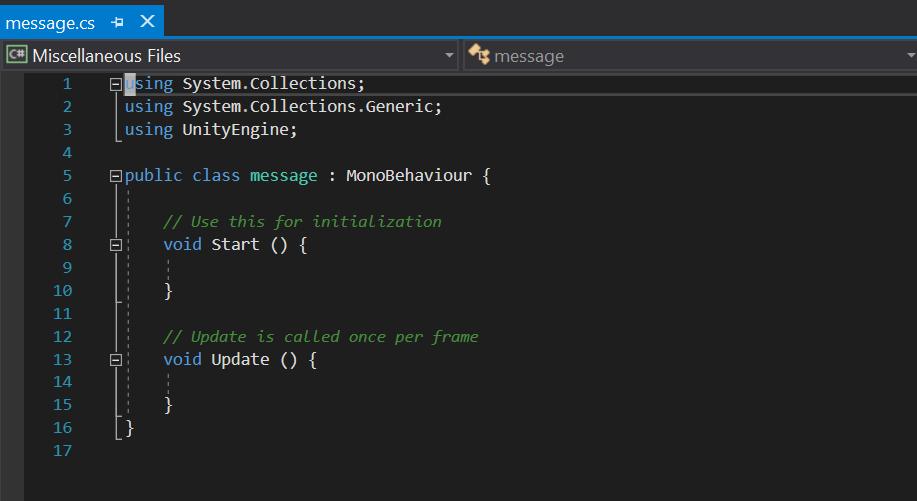The width and height of the screenshot is (917, 501).
Task: Place cursor on Update method name
Action: tap(240, 360)
